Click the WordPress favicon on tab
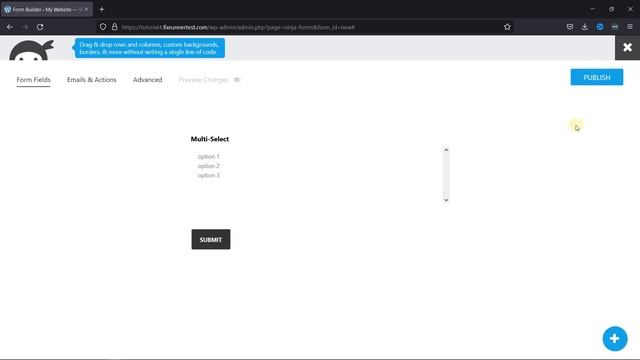 coord(8,9)
